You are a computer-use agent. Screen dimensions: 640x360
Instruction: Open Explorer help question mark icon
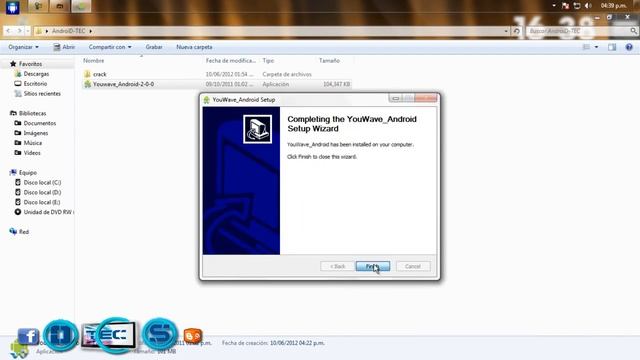coord(629,47)
